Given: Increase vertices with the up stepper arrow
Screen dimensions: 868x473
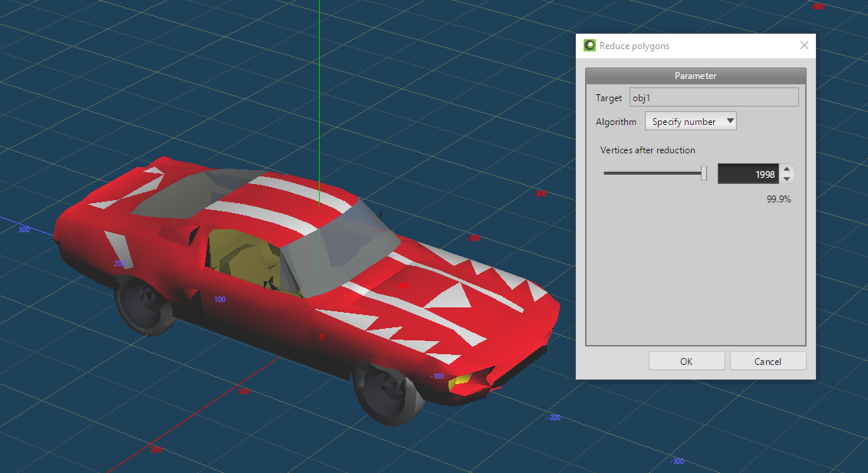Looking at the screenshot, I should point(787,169).
